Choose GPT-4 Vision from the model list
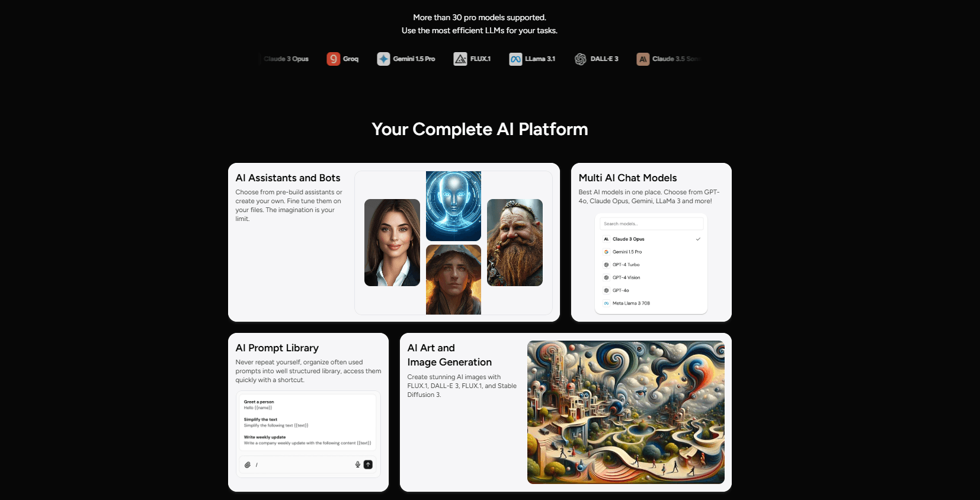 pyautogui.click(x=651, y=277)
